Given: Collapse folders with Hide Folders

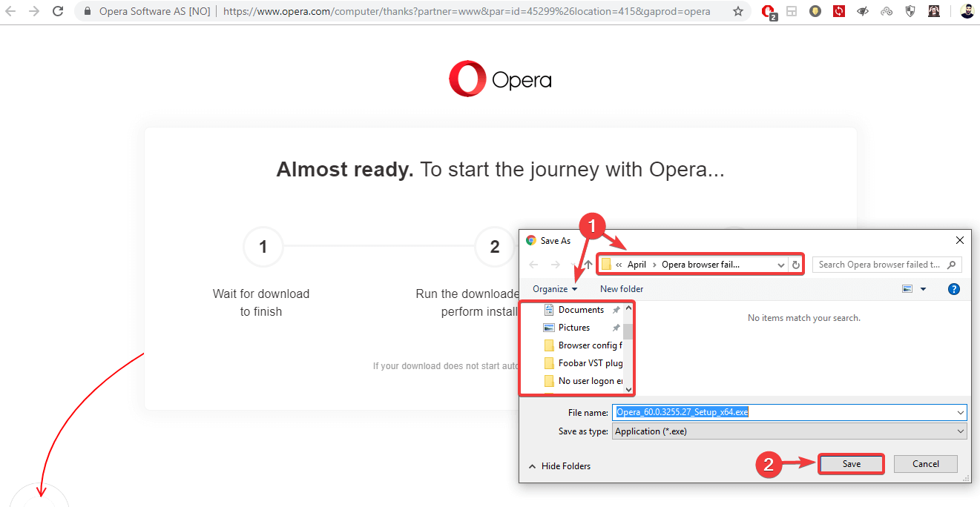Looking at the screenshot, I should tap(559, 466).
